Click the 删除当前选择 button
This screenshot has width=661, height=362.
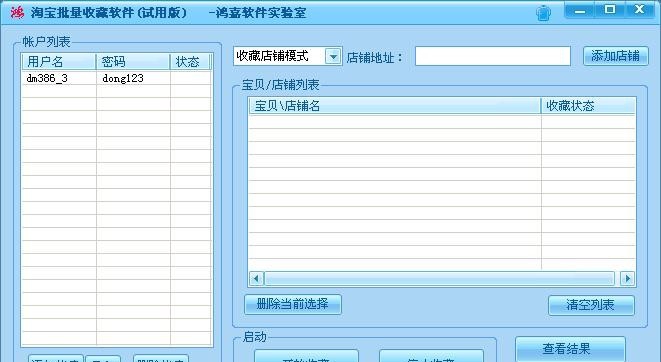pyautogui.click(x=293, y=304)
